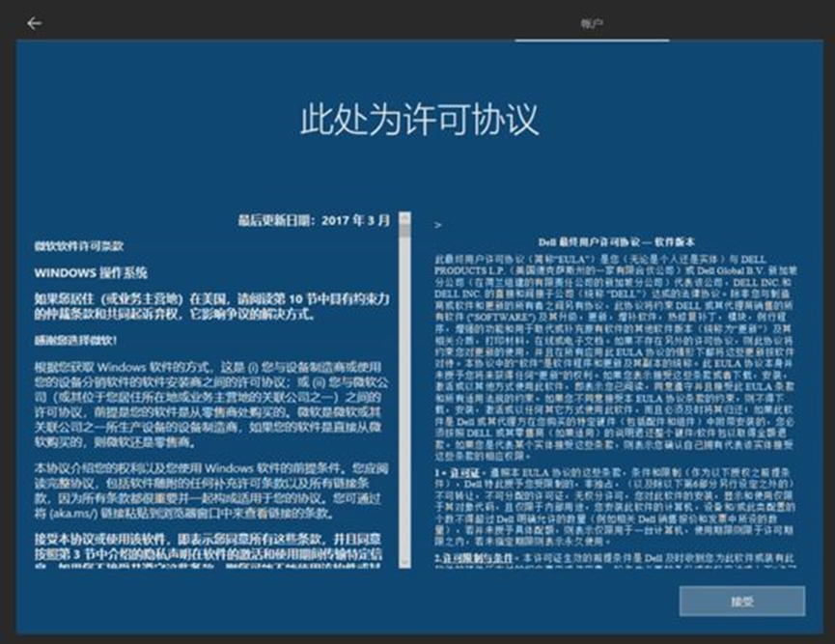Click the 此处为许可协议 page heading
835x644 pixels.
pyautogui.click(x=420, y=119)
